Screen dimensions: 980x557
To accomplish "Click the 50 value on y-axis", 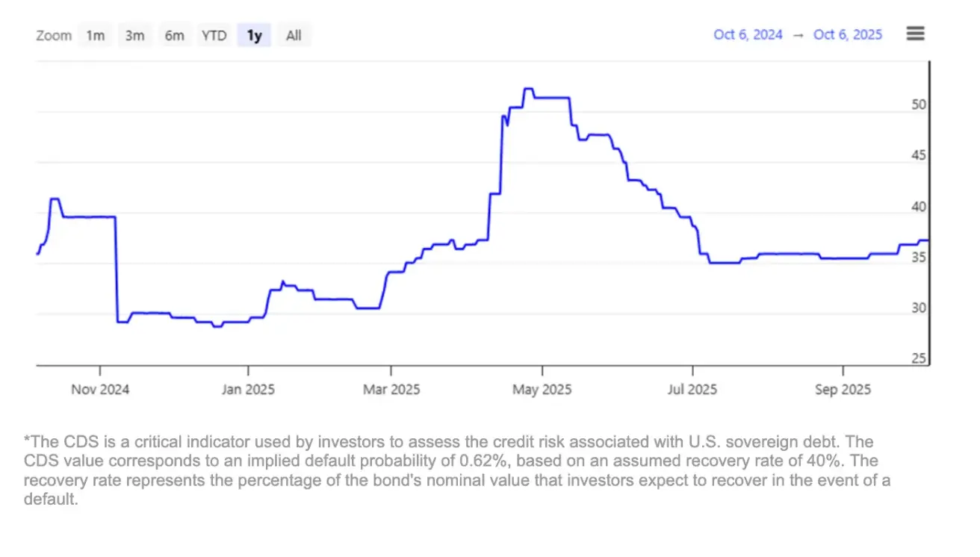I will [919, 105].
